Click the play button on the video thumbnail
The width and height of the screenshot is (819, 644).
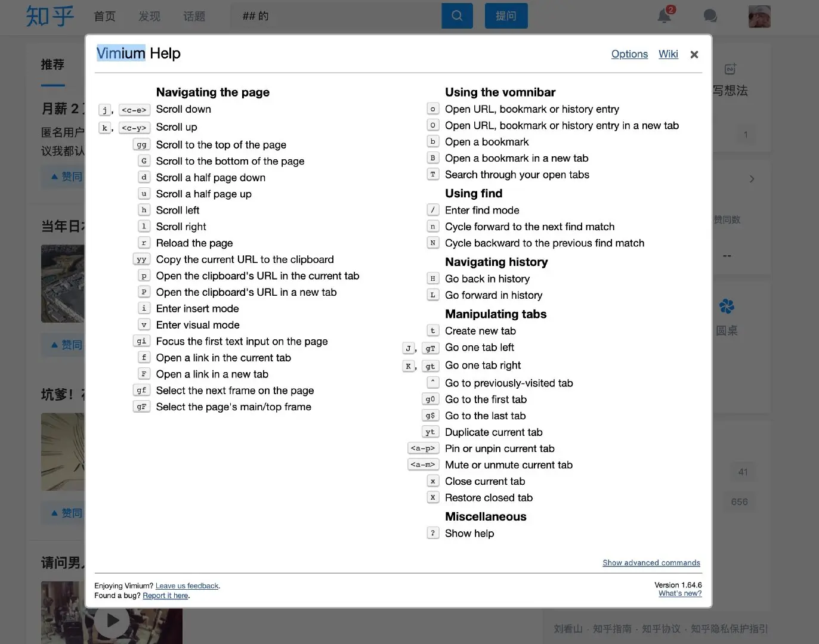(112, 621)
